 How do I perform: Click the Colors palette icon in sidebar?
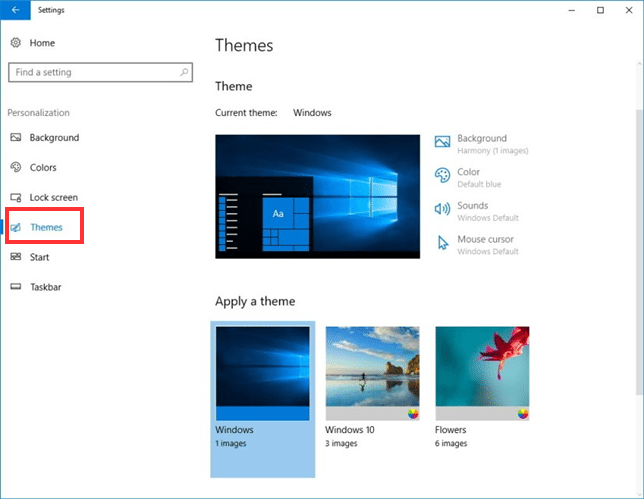click(16, 167)
